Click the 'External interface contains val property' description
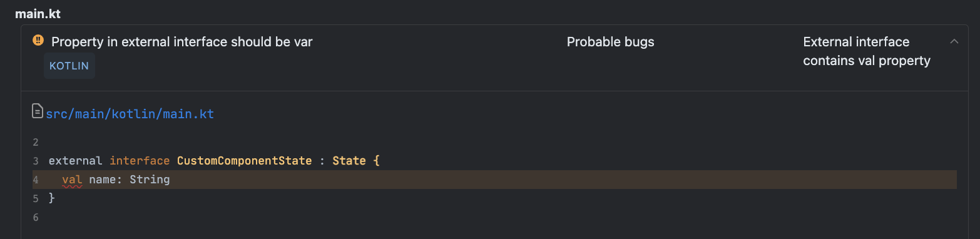This screenshot has height=239, width=980. [867, 51]
